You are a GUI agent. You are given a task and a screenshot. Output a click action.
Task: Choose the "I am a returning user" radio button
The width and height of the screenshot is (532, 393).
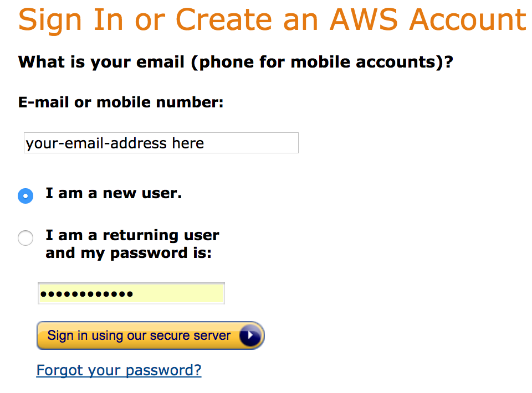[x=25, y=238]
